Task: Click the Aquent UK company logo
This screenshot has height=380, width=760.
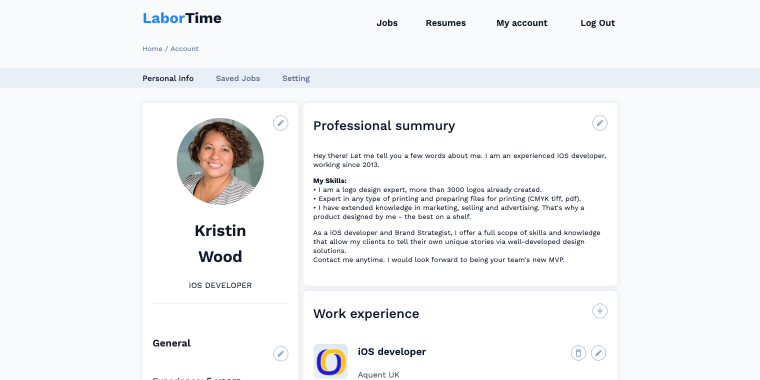Action: click(331, 362)
